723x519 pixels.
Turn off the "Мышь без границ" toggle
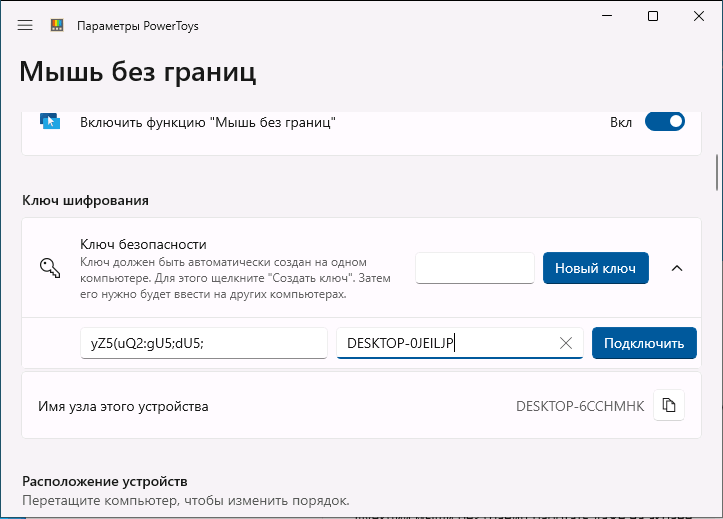664,122
